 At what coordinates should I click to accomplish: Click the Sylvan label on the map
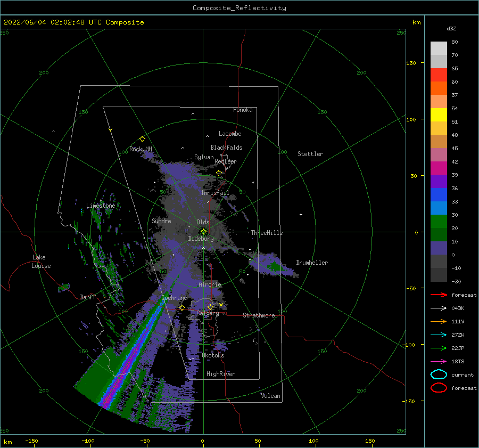coord(204,157)
